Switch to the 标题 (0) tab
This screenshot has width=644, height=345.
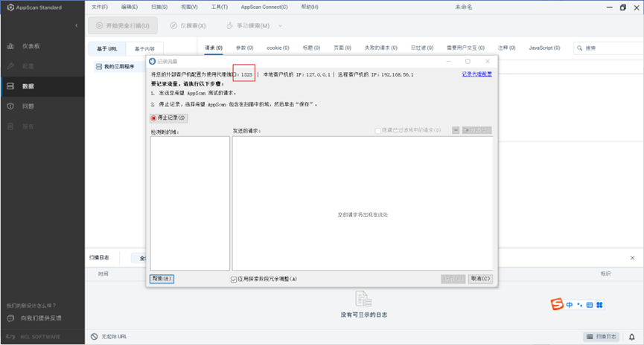pyautogui.click(x=311, y=48)
